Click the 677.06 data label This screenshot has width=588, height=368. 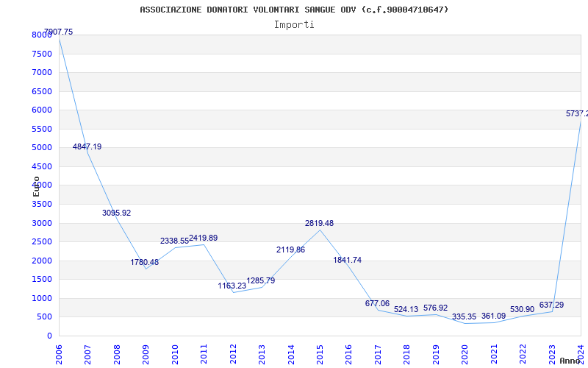point(377,303)
